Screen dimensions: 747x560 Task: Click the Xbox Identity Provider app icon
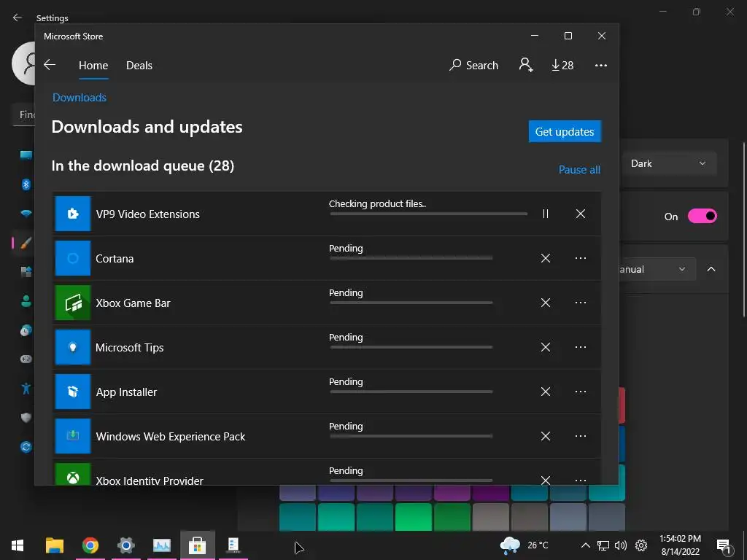73,474
